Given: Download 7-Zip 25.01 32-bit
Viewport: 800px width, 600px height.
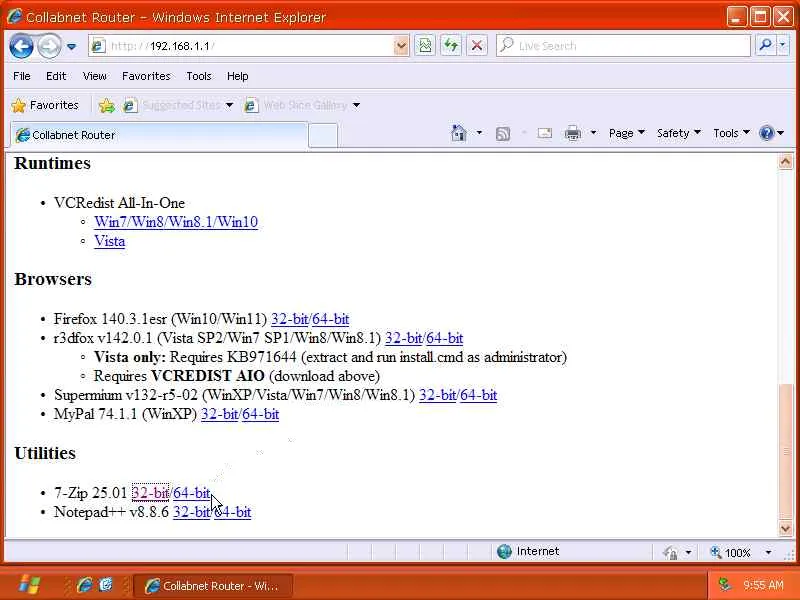Looking at the screenshot, I should 150,493.
